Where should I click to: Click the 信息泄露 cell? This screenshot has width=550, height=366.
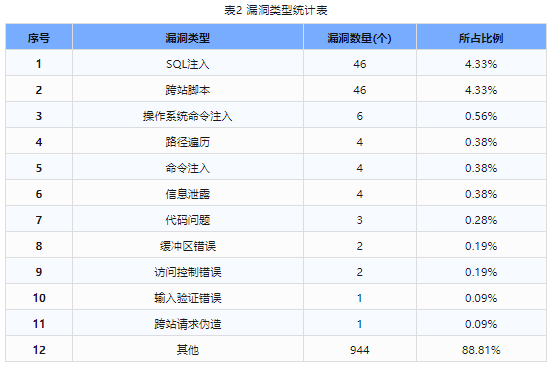tap(188, 194)
